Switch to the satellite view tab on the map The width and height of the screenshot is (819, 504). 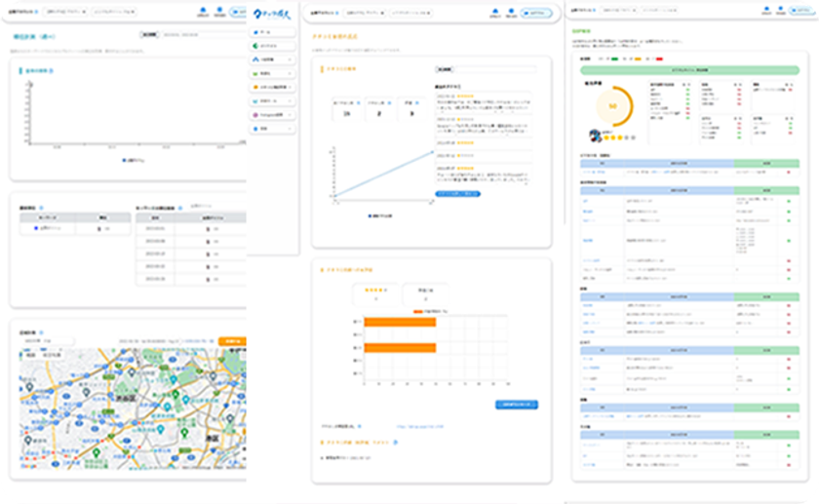[x=52, y=355]
